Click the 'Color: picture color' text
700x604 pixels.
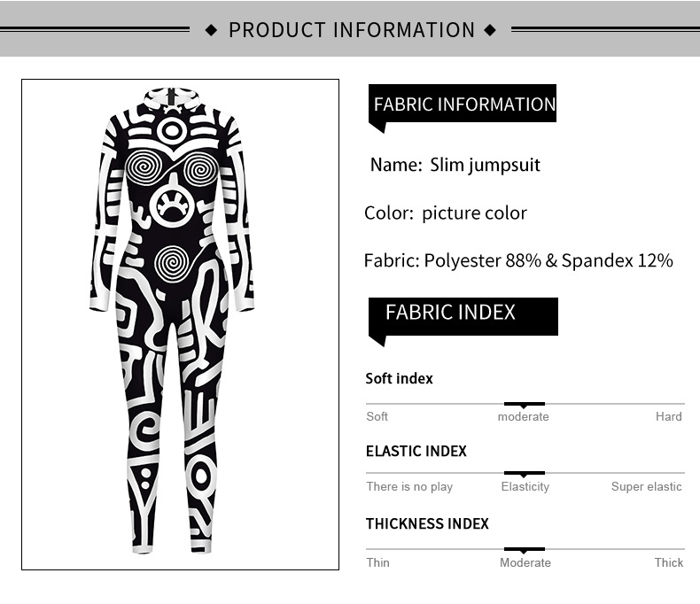click(x=445, y=213)
